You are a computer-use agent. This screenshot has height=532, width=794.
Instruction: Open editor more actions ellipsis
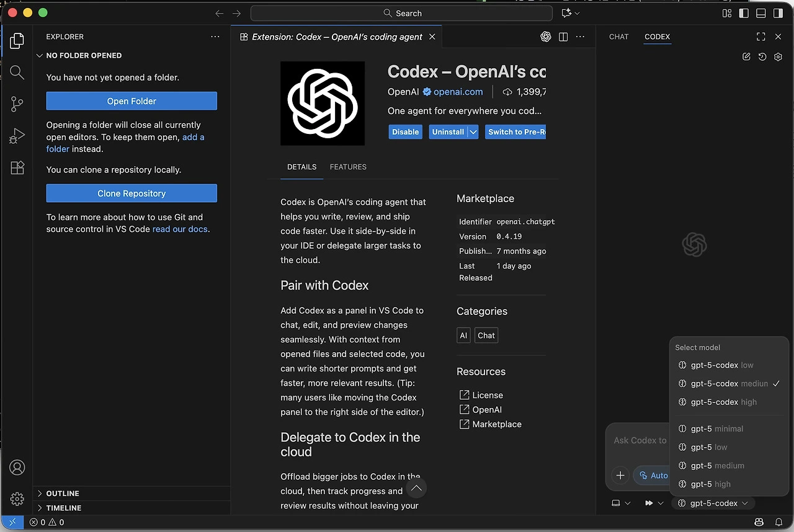pos(581,37)
